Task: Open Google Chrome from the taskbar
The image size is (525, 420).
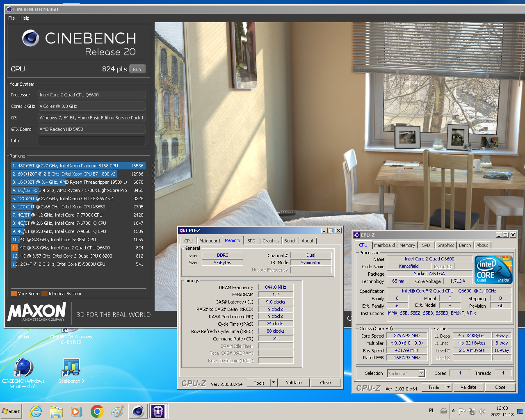Action: 97,411
